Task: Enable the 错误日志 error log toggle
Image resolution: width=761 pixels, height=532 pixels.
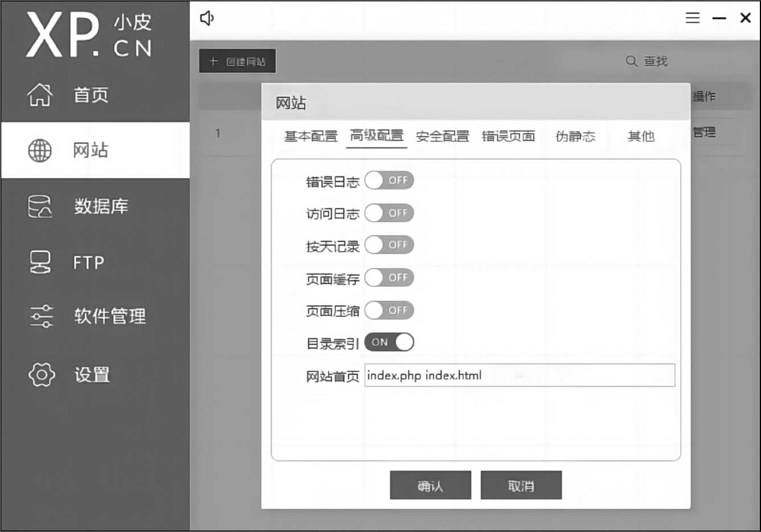Action: pyautogui.click(x=389, y=180)
